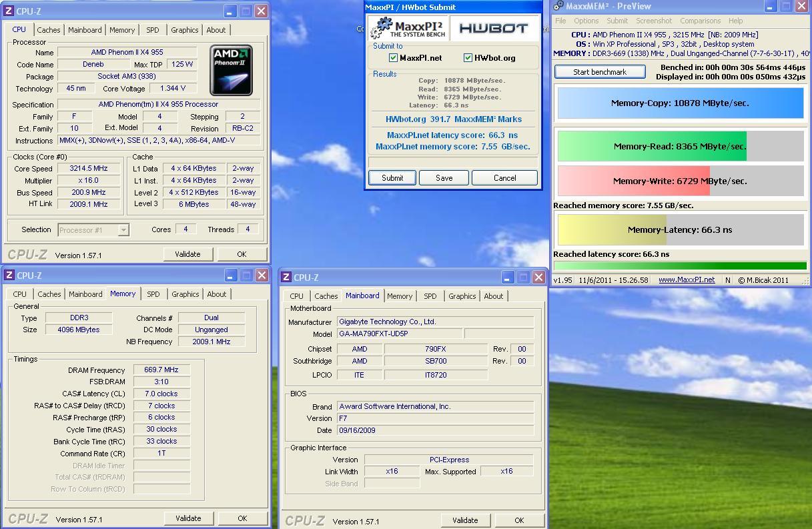Close the CPU-Z Mainboard window
Screen dimensions: 812x529
(538, 277)
